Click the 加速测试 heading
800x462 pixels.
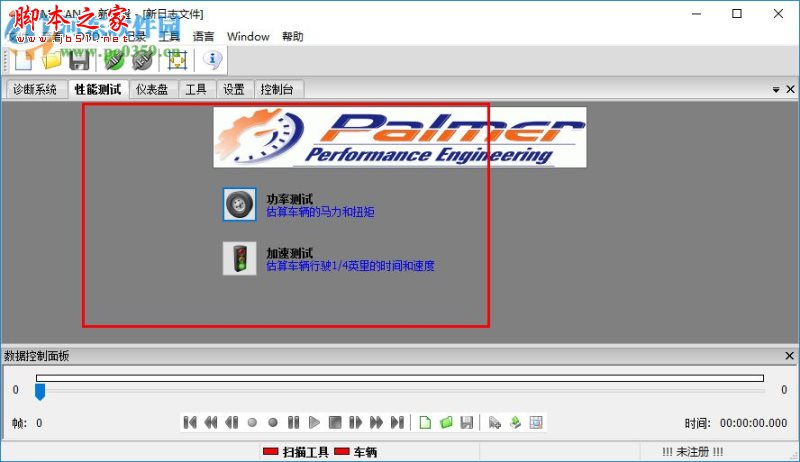[x=289, y=252]
